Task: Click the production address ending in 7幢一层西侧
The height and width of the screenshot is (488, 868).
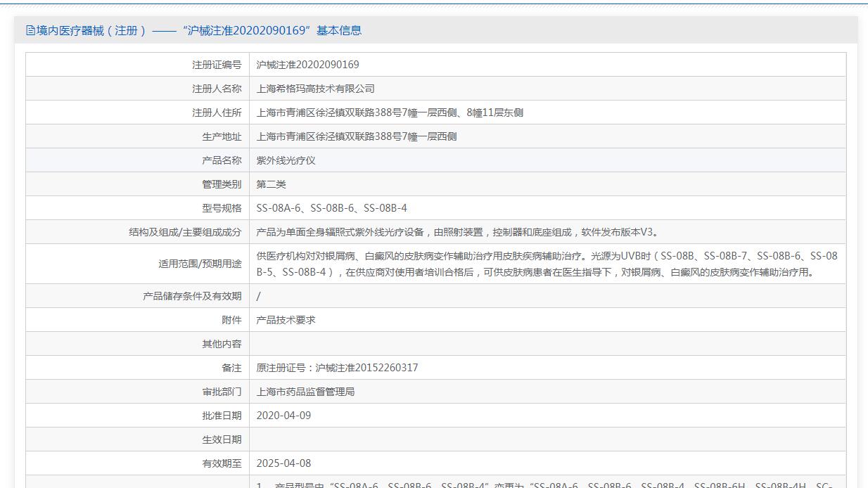Action: click(x=357, y=136)
